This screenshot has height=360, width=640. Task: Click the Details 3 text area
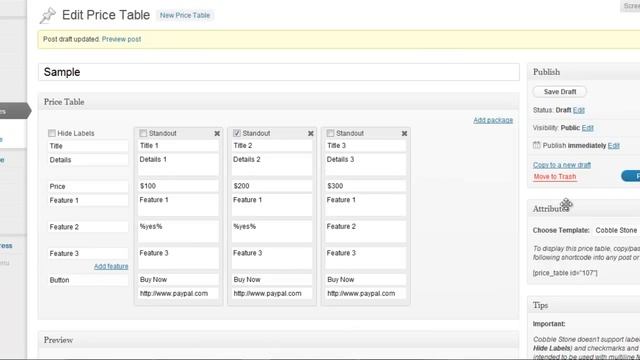(365, 165)
